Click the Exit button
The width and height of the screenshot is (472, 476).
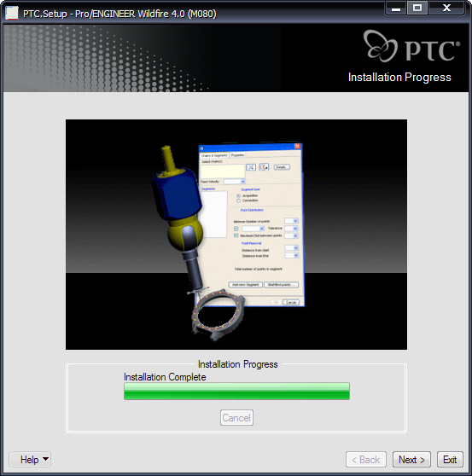[450, 460]
